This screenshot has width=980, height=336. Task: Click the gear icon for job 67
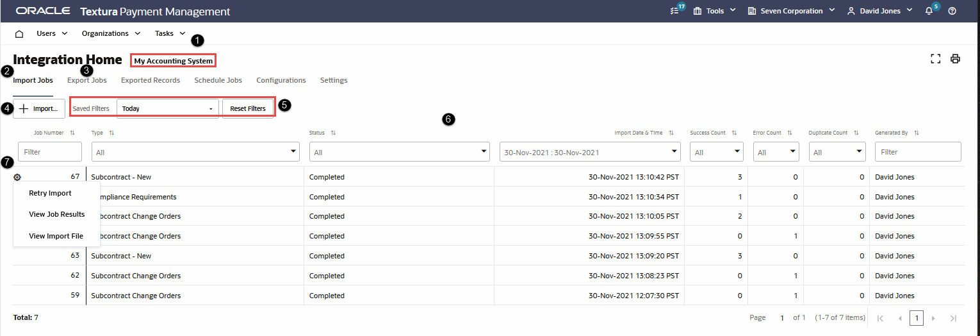(x=17, y=177)
